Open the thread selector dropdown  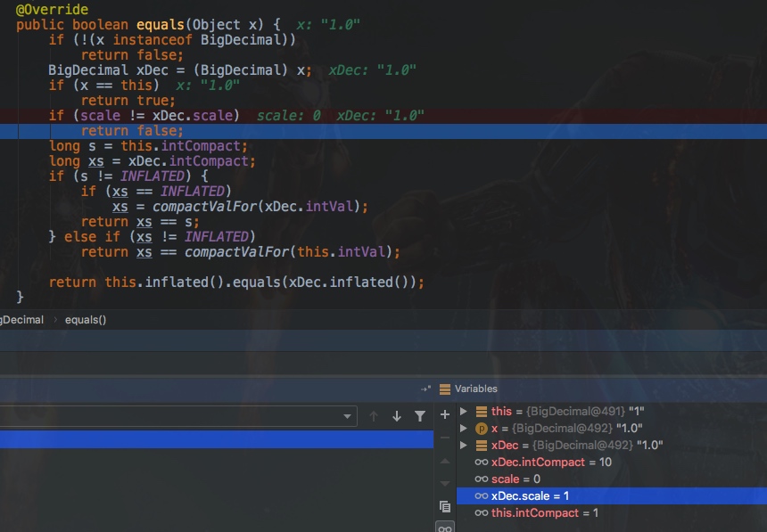349,416
